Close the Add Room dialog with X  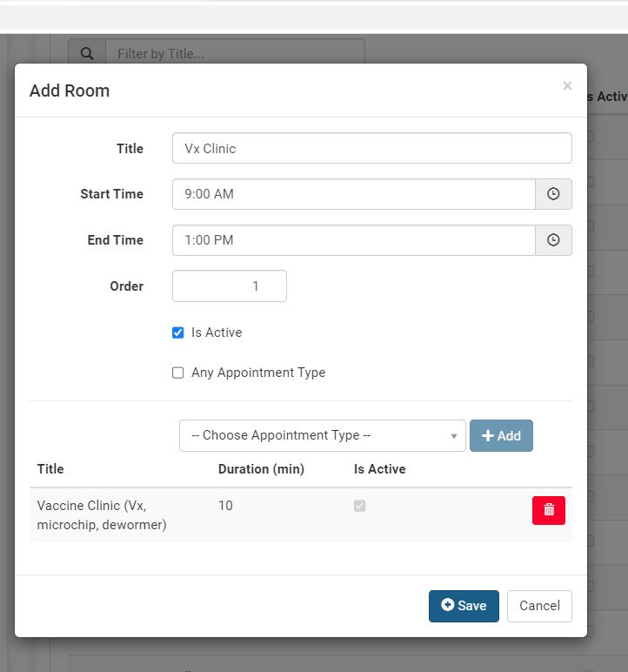point(567,85)
